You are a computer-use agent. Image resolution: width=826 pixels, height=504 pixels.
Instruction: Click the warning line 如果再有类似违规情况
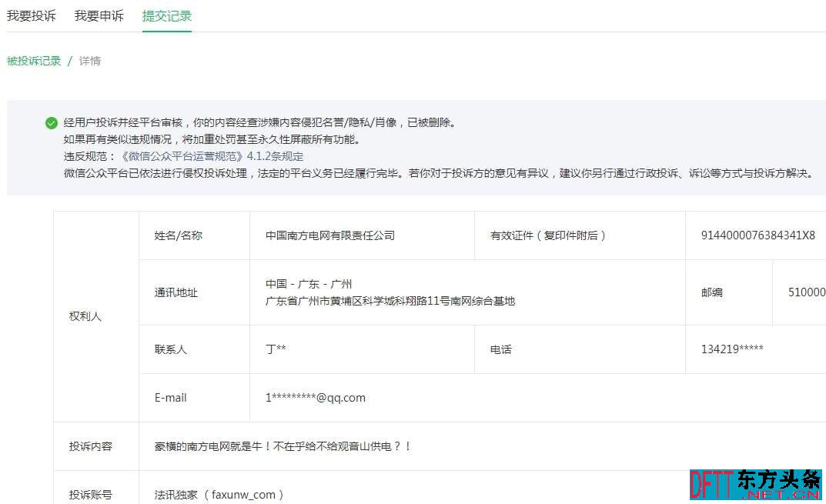[x=212, y=139]
